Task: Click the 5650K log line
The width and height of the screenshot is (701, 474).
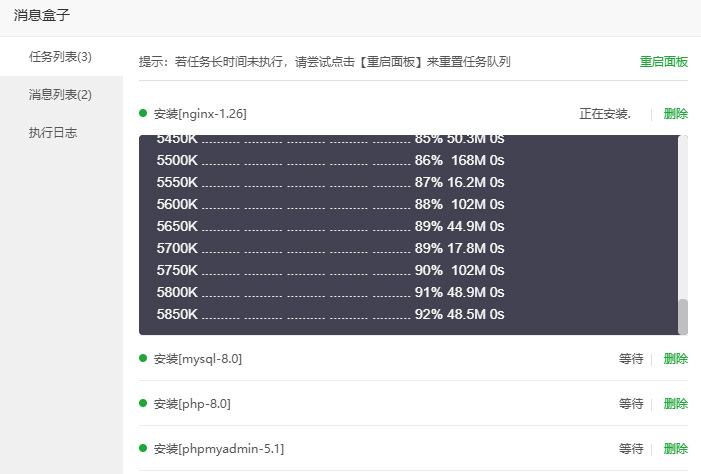Action: point(330,226)
